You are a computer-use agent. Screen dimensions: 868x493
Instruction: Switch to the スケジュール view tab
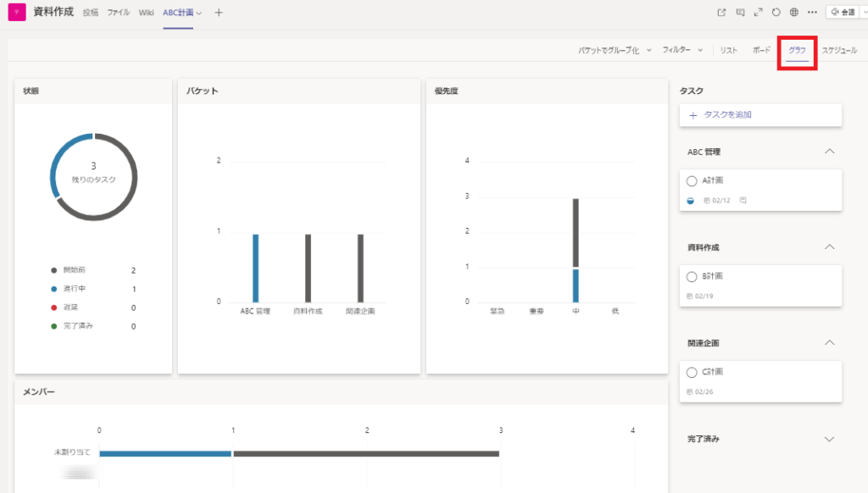click(x=839, y=51)
